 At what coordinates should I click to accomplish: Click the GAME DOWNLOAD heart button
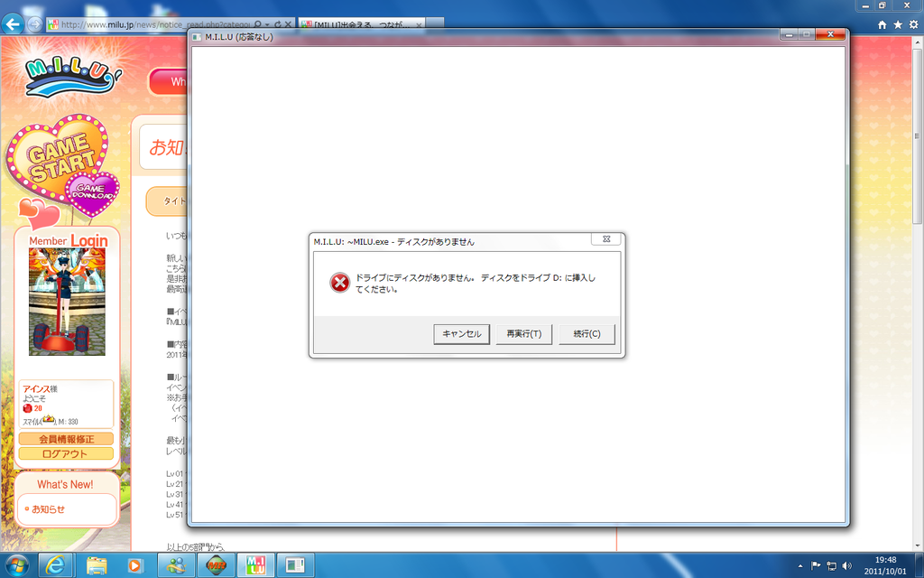pos(93,193)
